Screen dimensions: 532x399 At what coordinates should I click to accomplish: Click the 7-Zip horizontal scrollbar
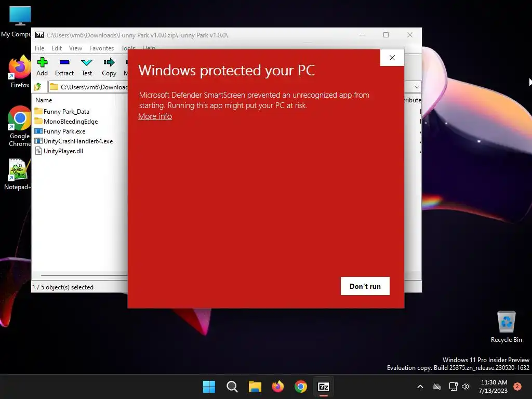[x=84, y=275]
